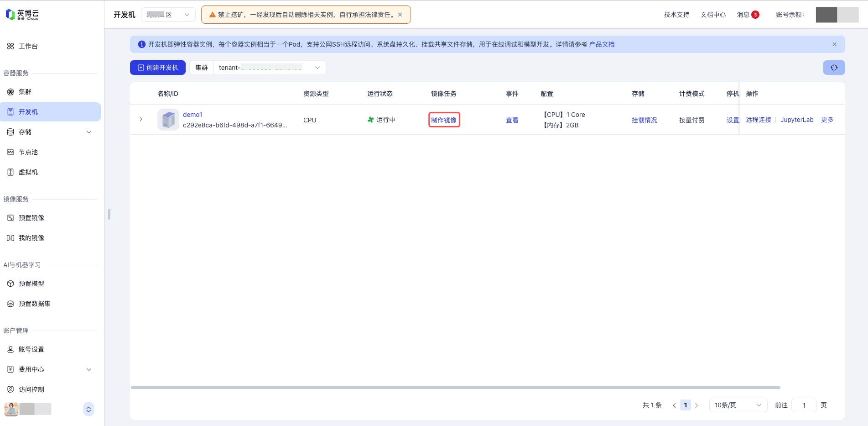Click the 产品文档 link

602,44
